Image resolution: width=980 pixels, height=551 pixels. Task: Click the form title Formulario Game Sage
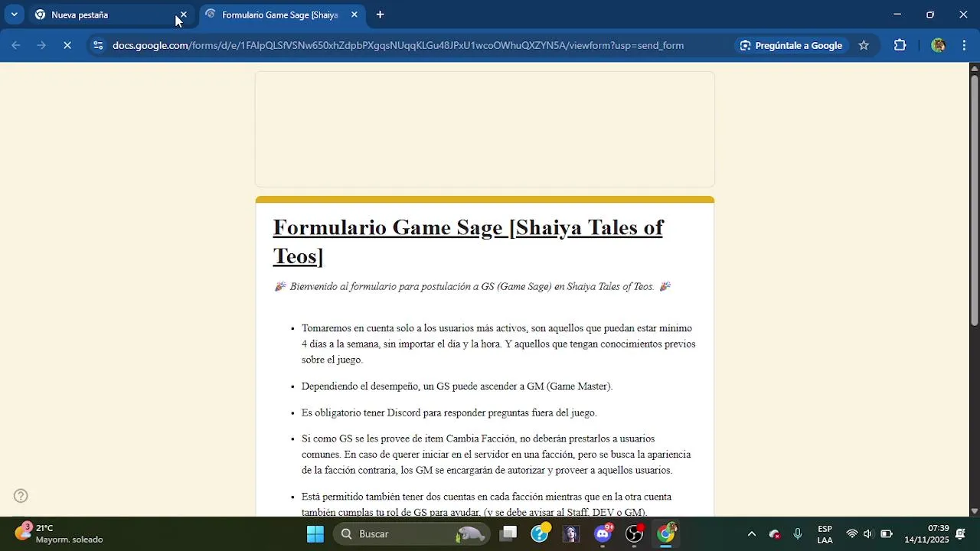468,241
